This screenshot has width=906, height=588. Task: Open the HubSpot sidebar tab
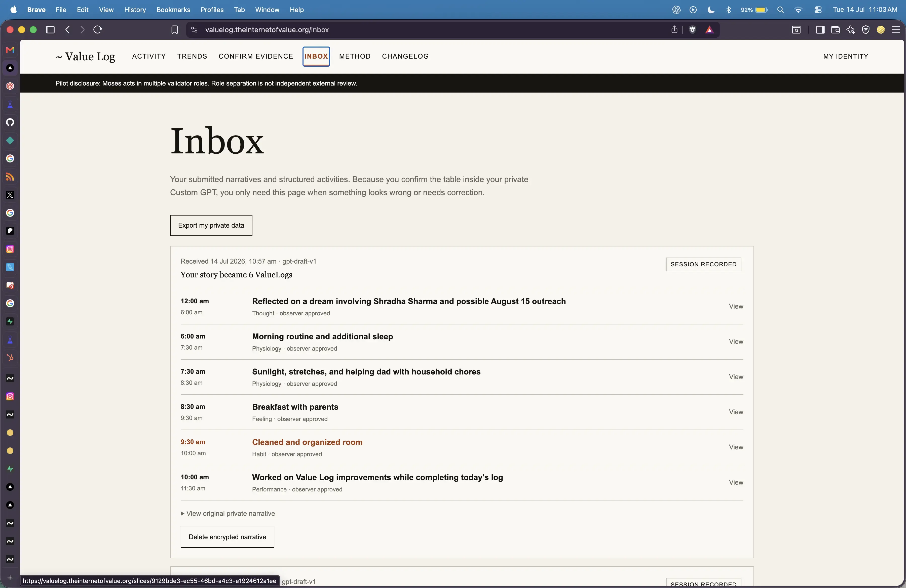coord(10,358)
